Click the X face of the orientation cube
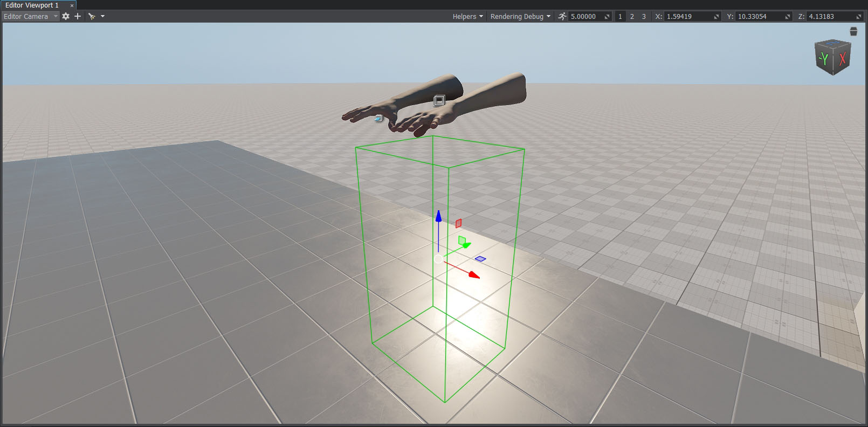Screen dimensions: 868x427 point(842,58)
